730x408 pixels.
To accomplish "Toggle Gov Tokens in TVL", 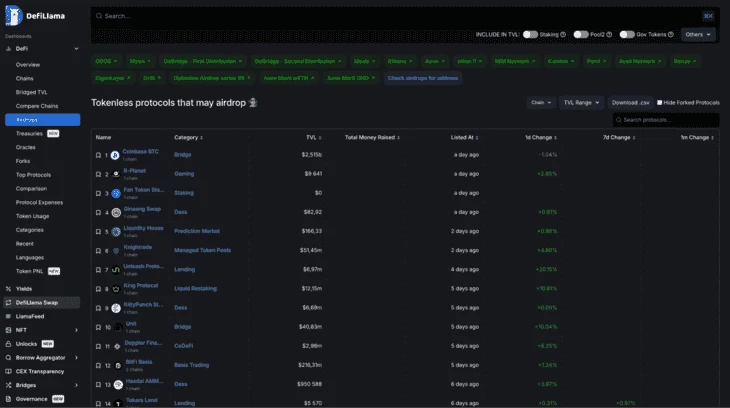I will 627,34.
